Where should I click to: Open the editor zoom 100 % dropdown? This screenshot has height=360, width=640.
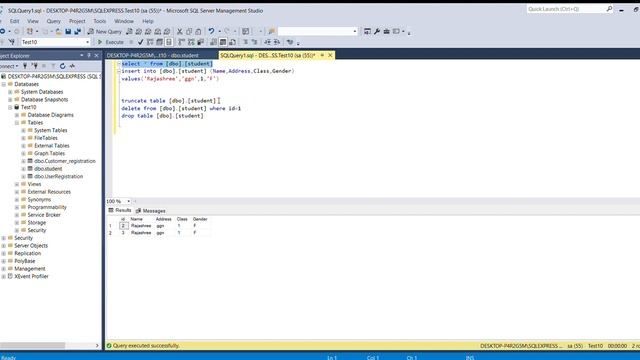click(128, 201)
